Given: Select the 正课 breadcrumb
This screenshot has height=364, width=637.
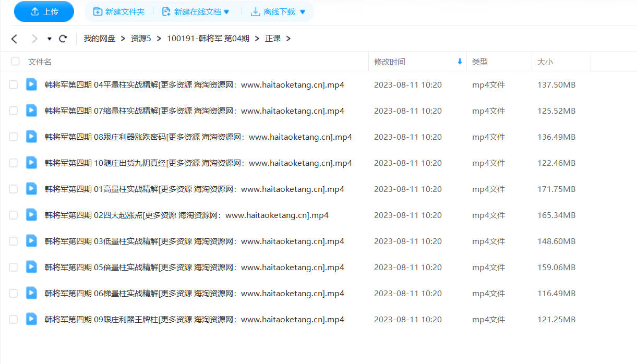Looking at the screenshot, I should 273,39.
